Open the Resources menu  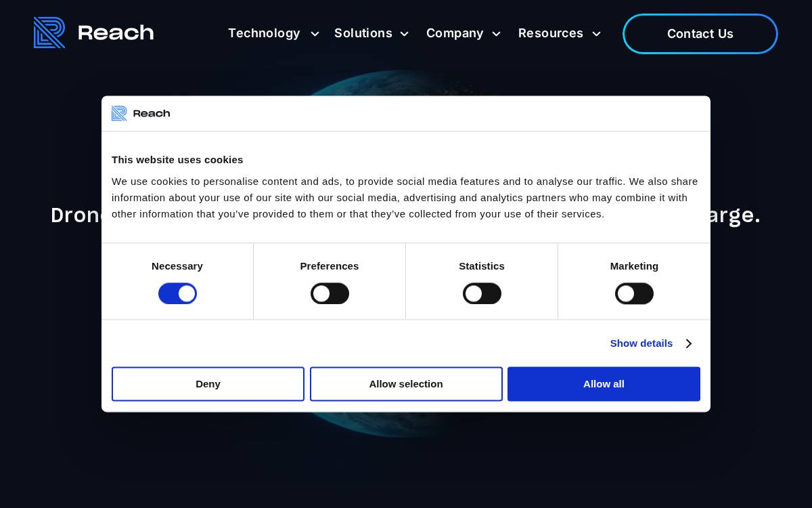click(x=551, y=33)
